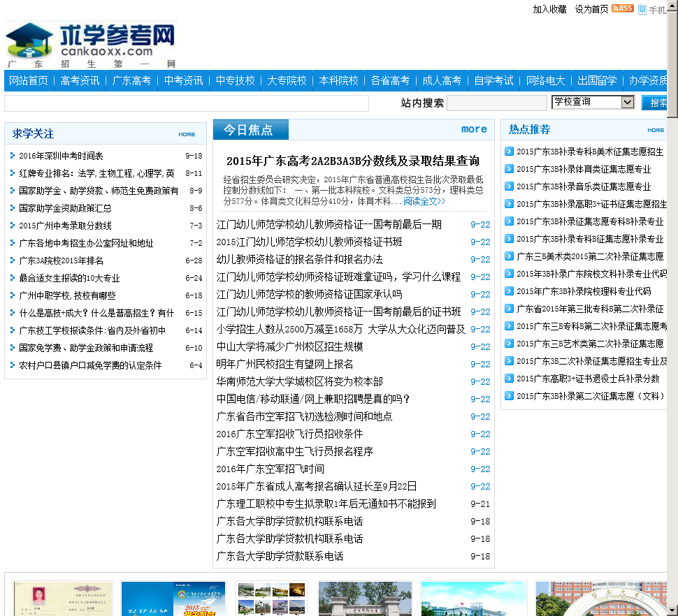Open the stone school gate photo thumbnail
The height and width of the screenshot is (616, 678).
365,599
